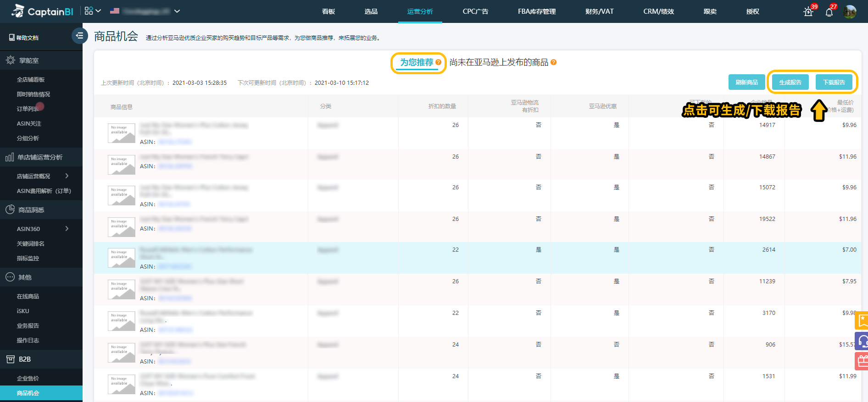Click the B2B shop section header
The width and height of the screenshot is (868, 402).
coord(41,359)
